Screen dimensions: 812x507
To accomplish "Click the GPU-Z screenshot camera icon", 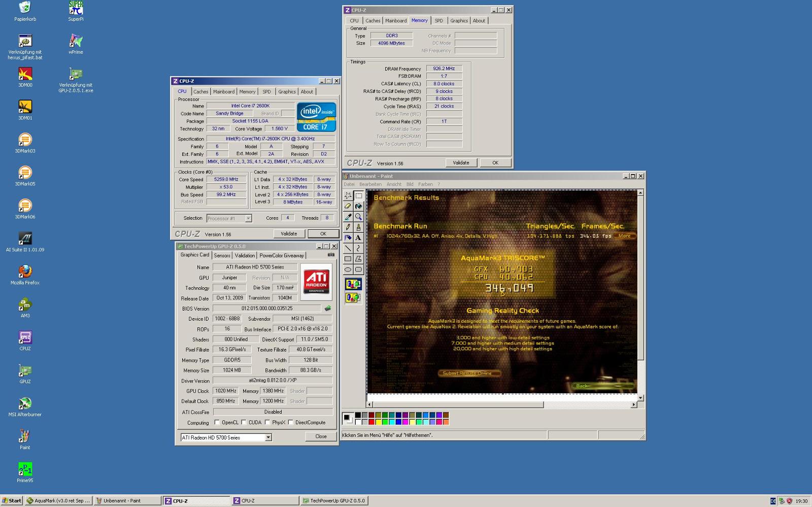I will pyautogui.click(x=331, y=255).
